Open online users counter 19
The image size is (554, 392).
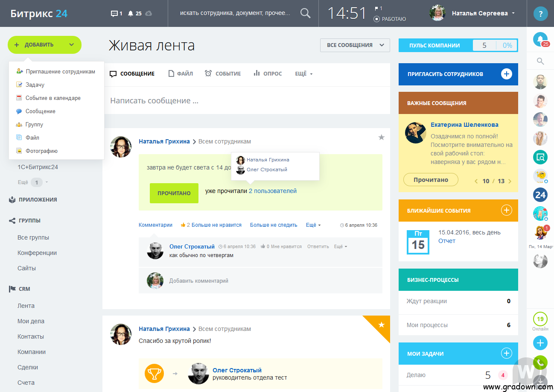point(540,319)
